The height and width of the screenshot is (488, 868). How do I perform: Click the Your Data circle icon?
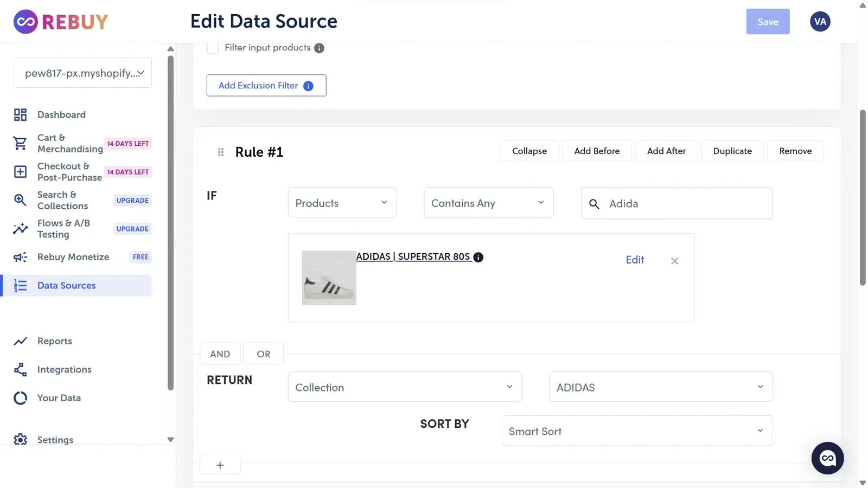20,398
